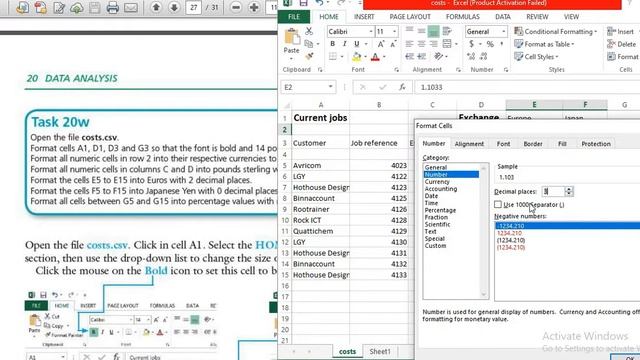This screenshot has width=640, height=360.
Task: Open the Calibri font name dropdown
Action: pyautogui.click(x=371, y=31)
